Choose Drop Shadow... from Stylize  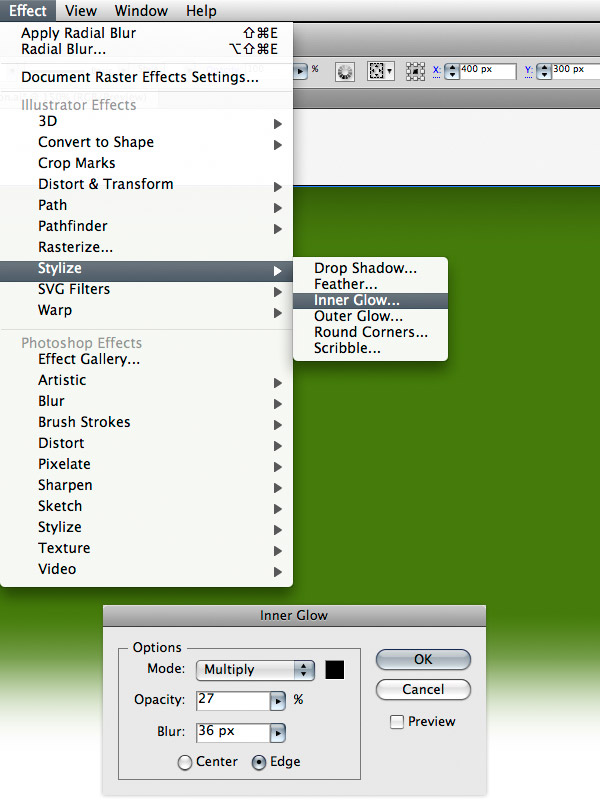coord(370,268)
